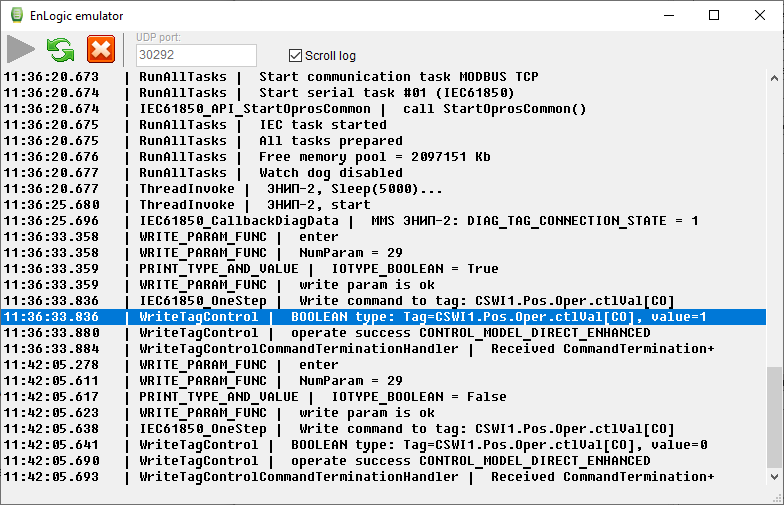This screenshot has height=505, width=784.
Task: Click the orange X stop icon
Action: [100, 49]
